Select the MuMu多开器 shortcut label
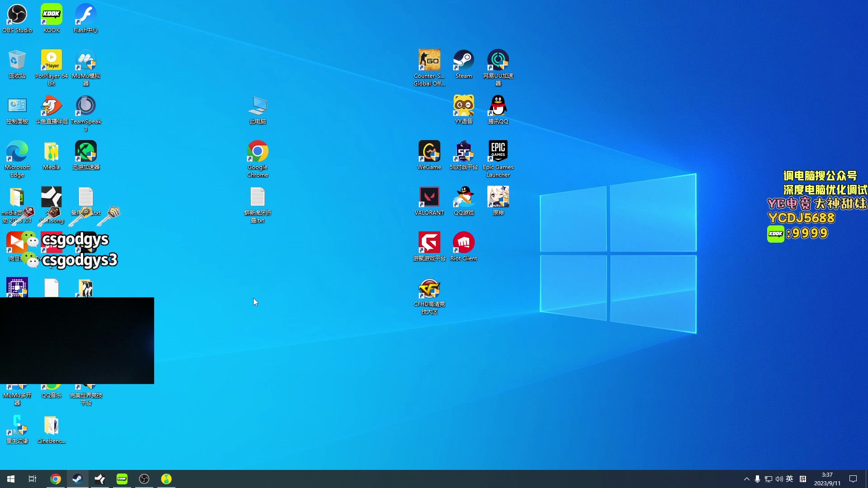Image resolution: width=868 pixels, height=488 pixels. tap(17, 399)
